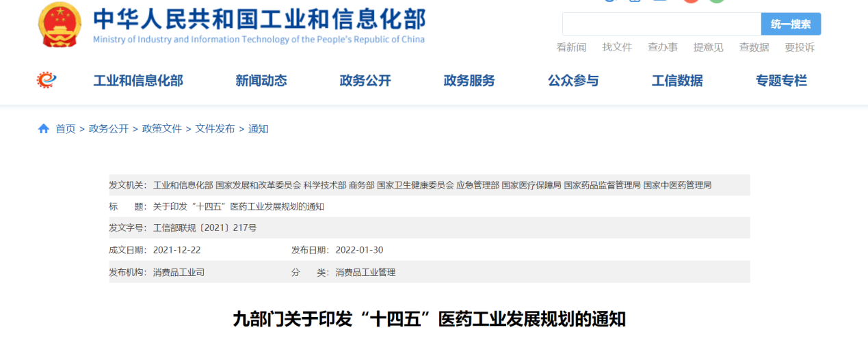Screen dimensions: 868x345
Task: Click the red circle icon at top right
Action: click(691, 1)
